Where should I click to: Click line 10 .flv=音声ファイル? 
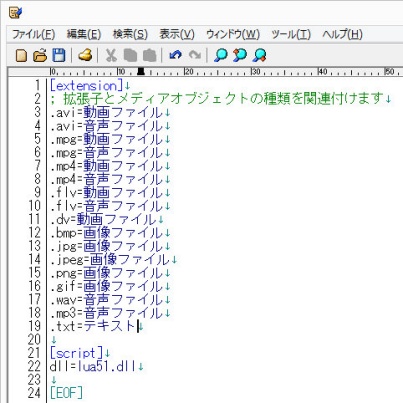pos(106,206)
